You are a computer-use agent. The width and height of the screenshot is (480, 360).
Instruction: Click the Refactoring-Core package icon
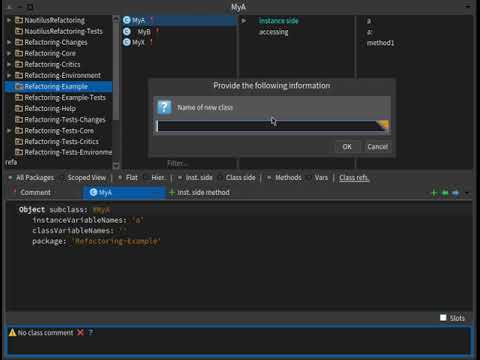click(19, 53)
